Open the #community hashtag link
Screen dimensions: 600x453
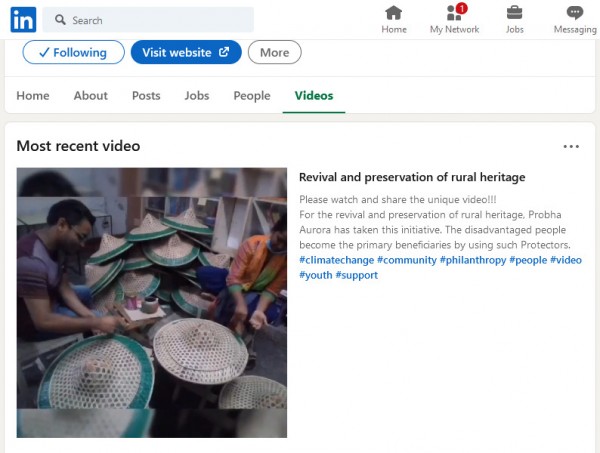407,260
